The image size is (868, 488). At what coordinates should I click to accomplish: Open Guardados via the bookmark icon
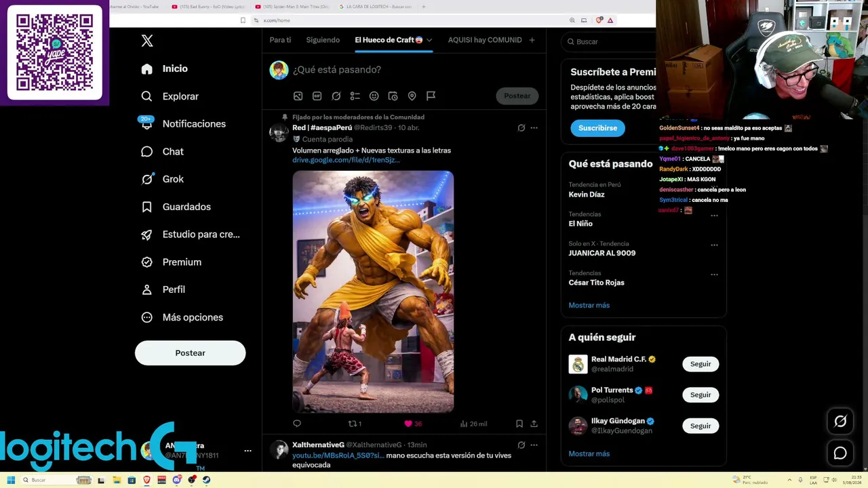pos(147,207)
